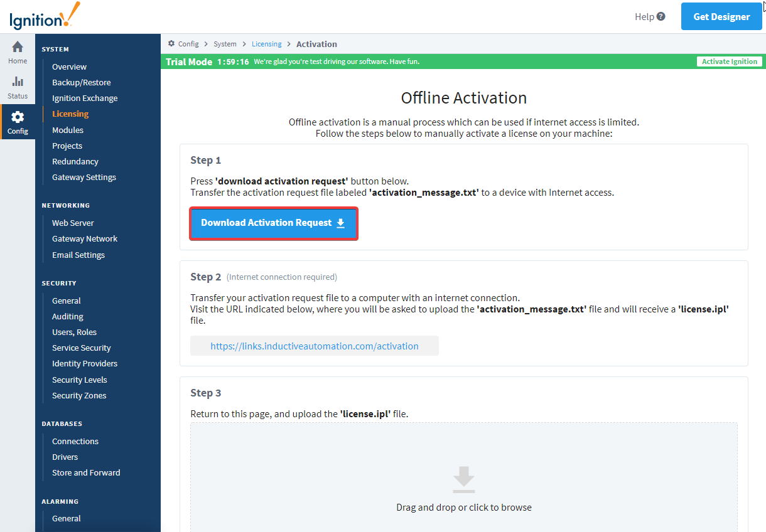
Task: Click the DATABASES sidebar section header
Action: (x=62, y=423)
